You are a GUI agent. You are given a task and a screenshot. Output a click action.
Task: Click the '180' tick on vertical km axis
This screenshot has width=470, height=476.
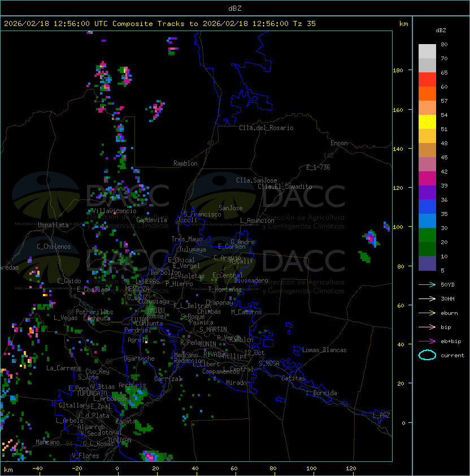398,71
